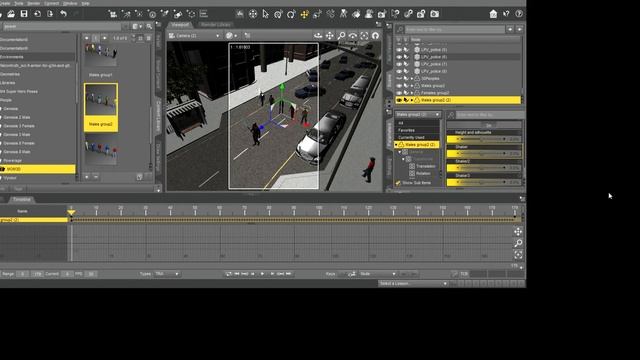640x360 pixels.
Task: Jump to the last frame of timeline
Action: pyautogui.click(x=289, y=274)
